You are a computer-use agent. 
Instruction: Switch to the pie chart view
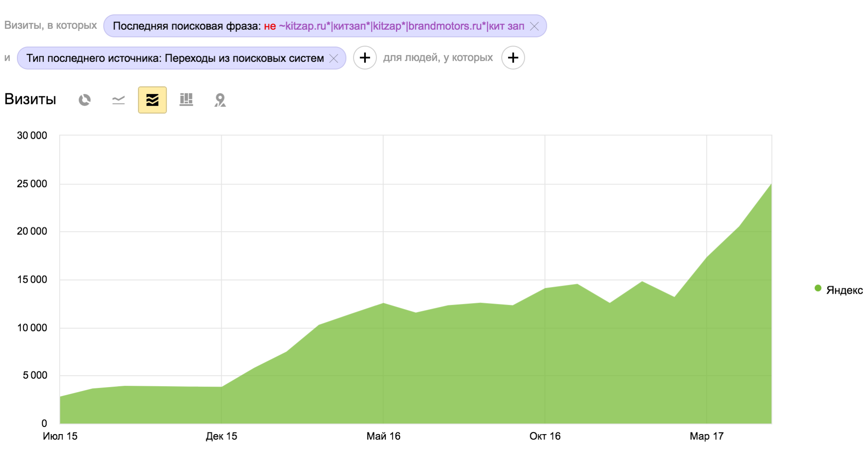click(85, 100)
